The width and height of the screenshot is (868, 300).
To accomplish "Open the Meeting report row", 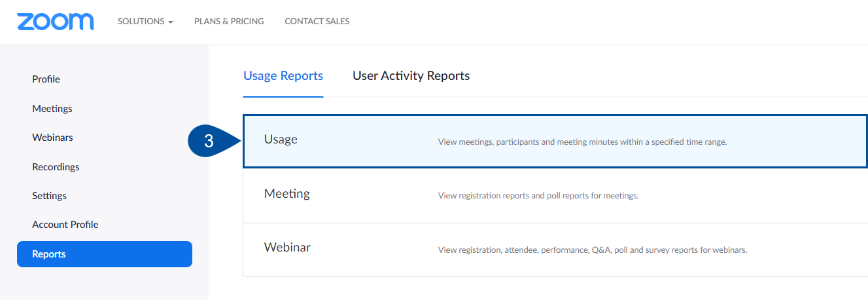I will coord(555,195).
